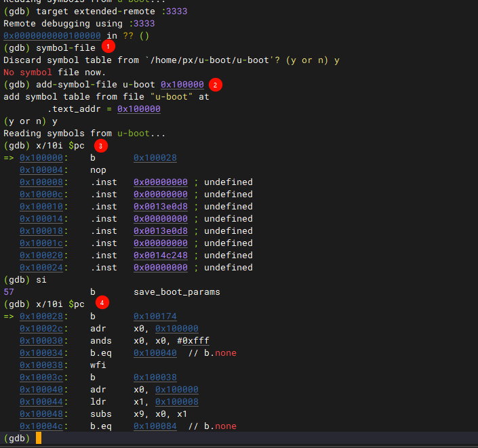Click the red annotation marker numbered 1
478x448 pixels.
pyautogui.click(x=108, y=47)
